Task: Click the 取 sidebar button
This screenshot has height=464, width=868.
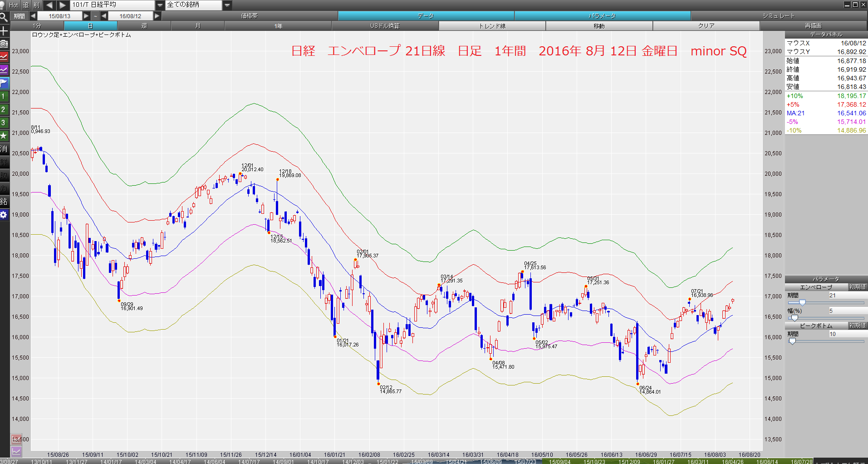Action: click(4, 175)
